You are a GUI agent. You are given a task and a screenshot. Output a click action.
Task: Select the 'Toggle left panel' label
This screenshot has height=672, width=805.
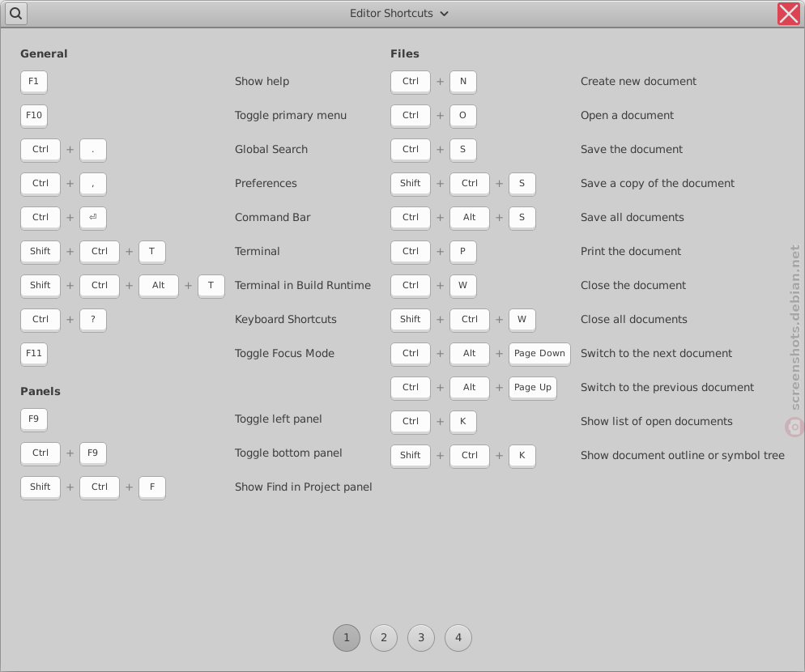point(279,419)
